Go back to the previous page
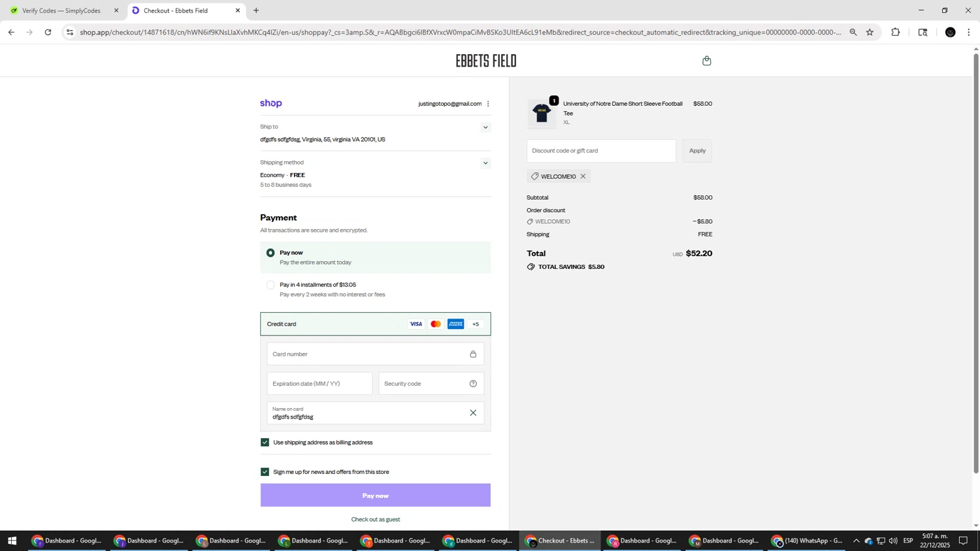The height and width of the screenshot is (551, 980). [x=11, y=32]
